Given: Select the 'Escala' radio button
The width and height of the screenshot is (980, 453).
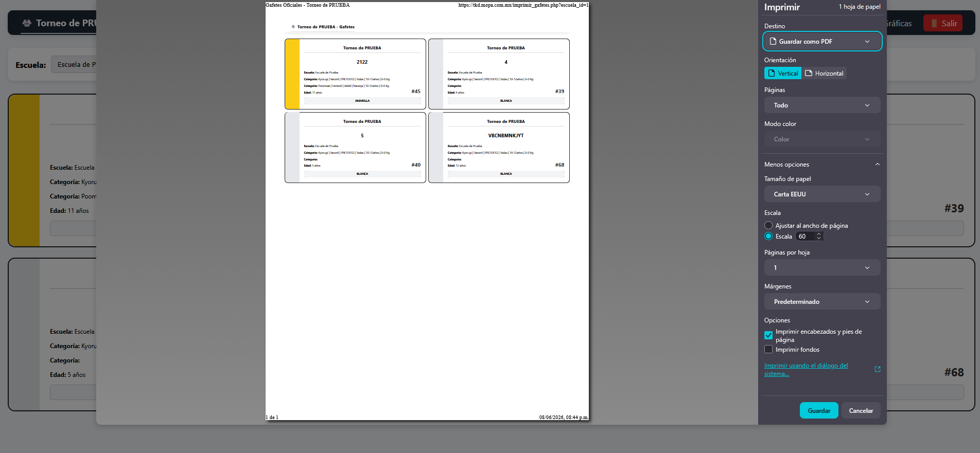Looking at the screenshot, I should click(x=768, y=236).
